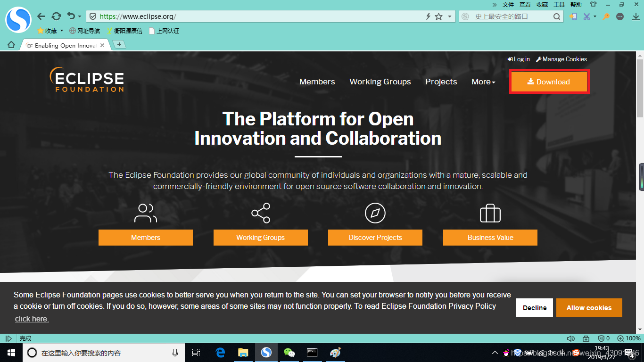Click the orange Download button

[x=549, y=82]
